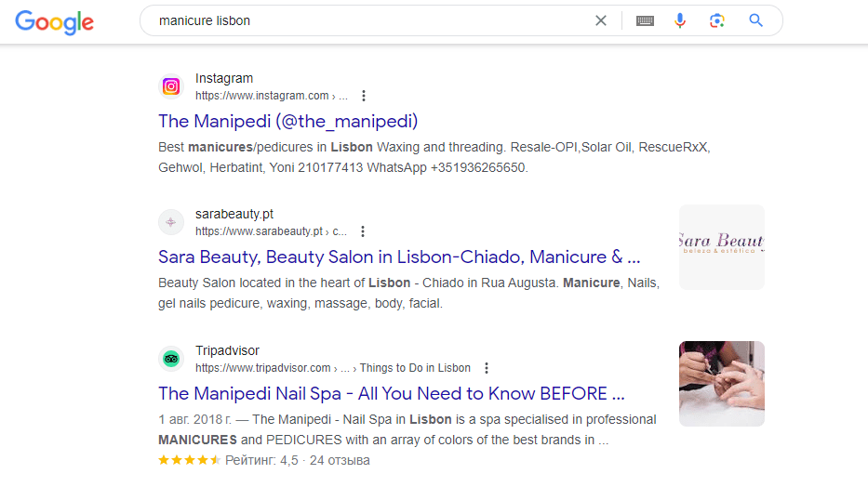Image resolution: width=868 pixels, height=487 pixels.
Task: Click the search box containing 'manicure lisbon'
Action: (x=372, y=20)
